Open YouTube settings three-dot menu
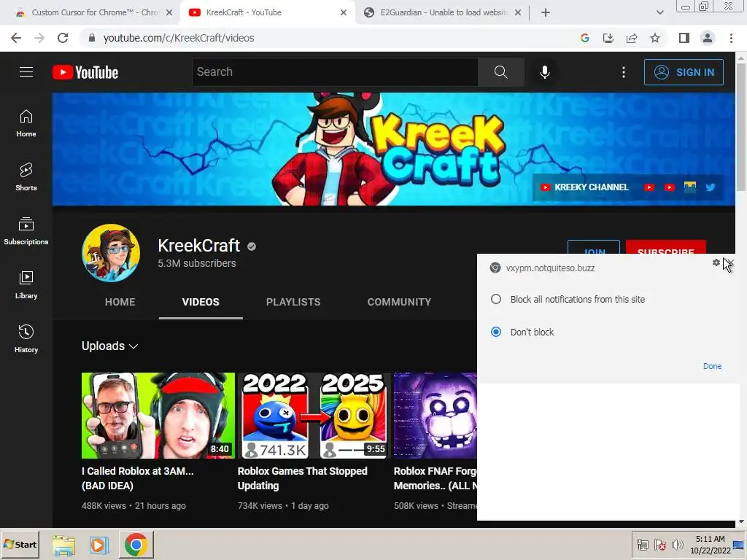 [x=623, y=72]
